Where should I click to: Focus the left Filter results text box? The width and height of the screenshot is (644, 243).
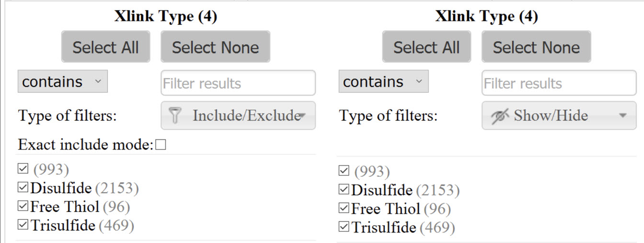[238, 83]
